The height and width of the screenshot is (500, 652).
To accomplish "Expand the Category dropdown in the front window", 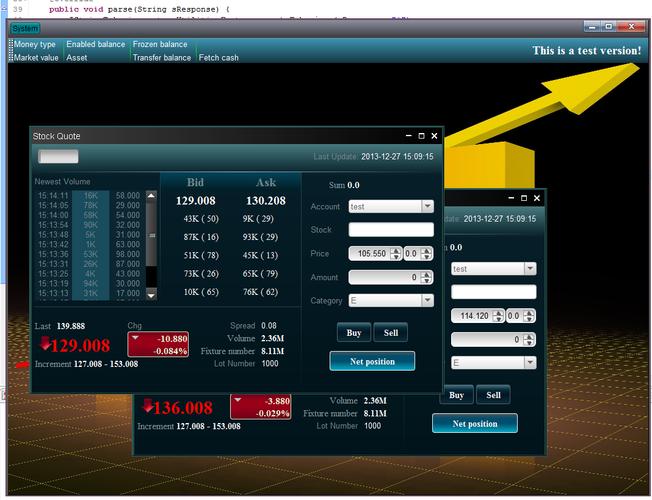I will 427,300.
